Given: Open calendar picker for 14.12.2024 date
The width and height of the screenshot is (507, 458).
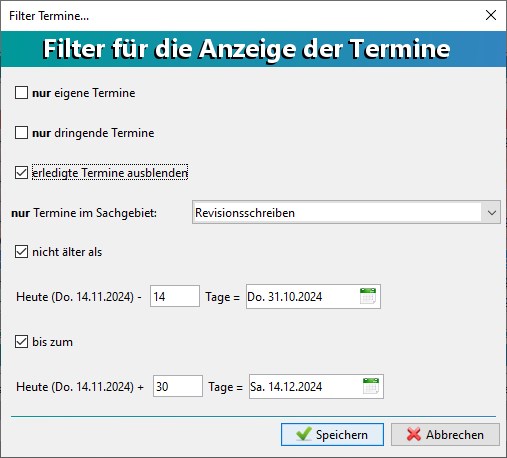Looking at the screenshot, I should 371,386.
